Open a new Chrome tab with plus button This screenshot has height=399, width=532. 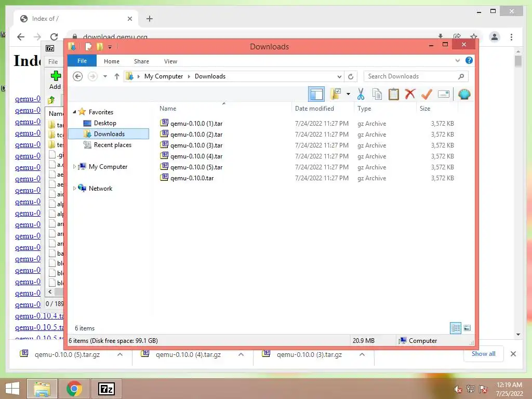[150, 19]
